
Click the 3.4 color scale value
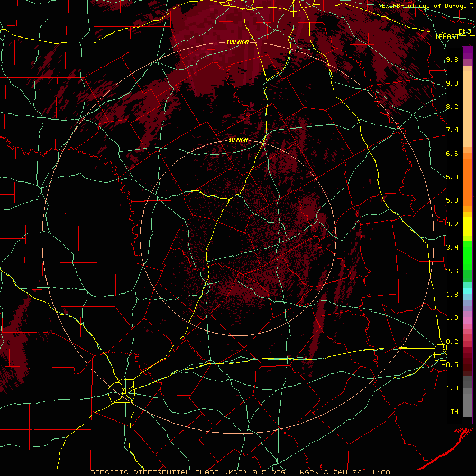452,248
